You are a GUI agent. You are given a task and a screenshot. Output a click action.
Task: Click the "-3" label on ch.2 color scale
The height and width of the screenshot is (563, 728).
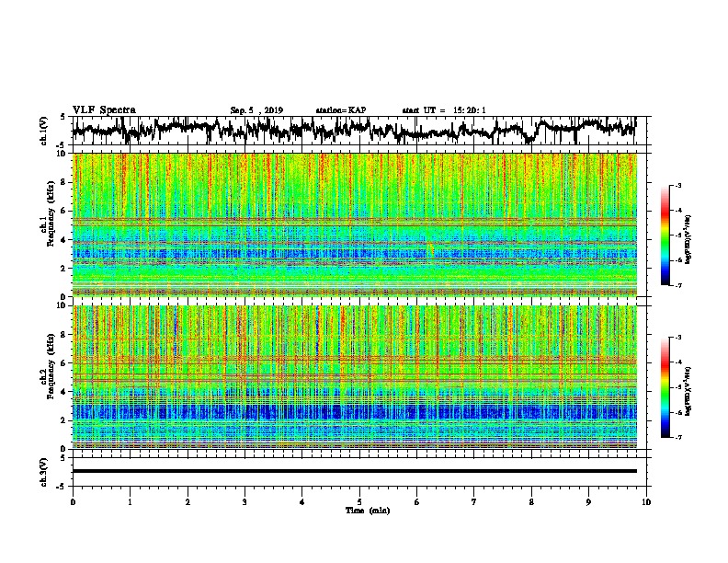(678, 338)
